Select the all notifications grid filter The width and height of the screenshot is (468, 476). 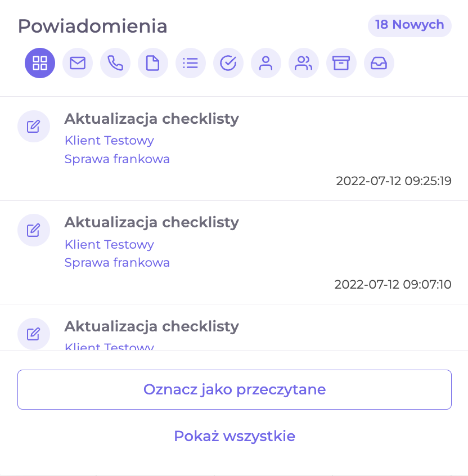[x=40, y=63]
